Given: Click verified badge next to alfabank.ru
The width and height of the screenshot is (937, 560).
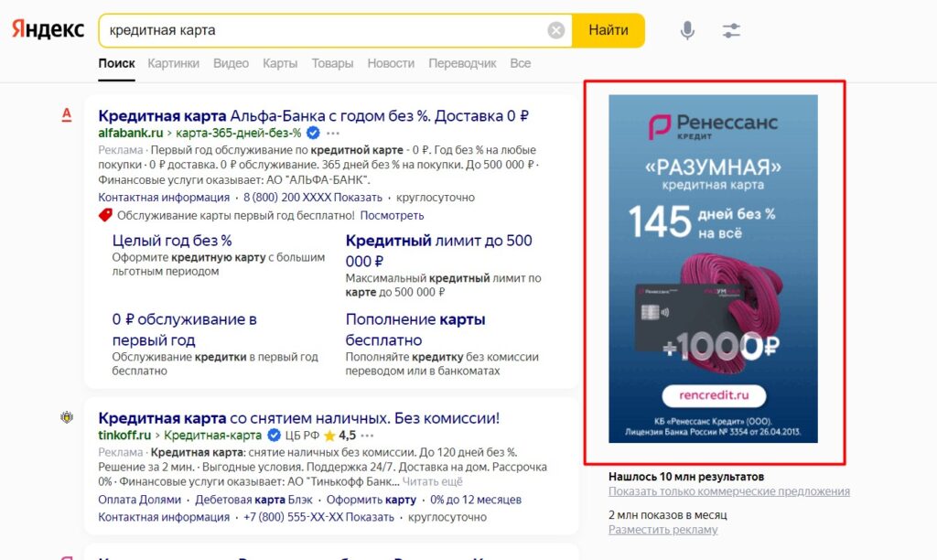Looking at the screenshot, I should (313, 133).
